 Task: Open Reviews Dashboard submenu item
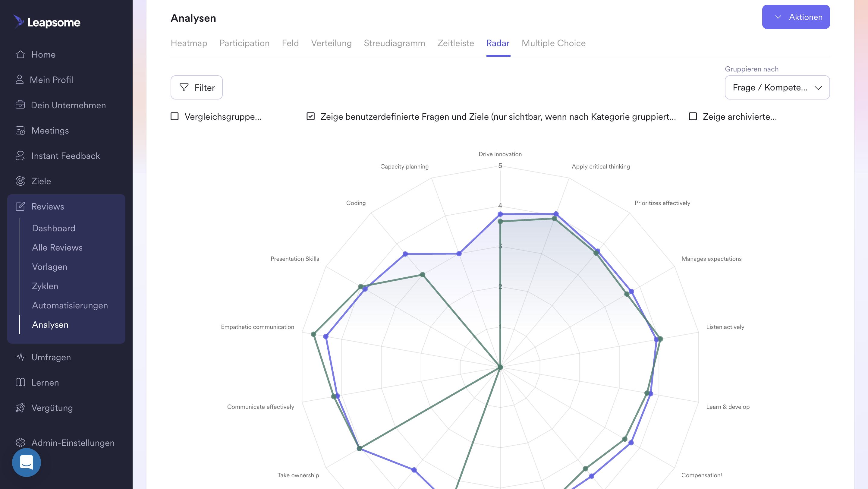[x=54, y=228]
